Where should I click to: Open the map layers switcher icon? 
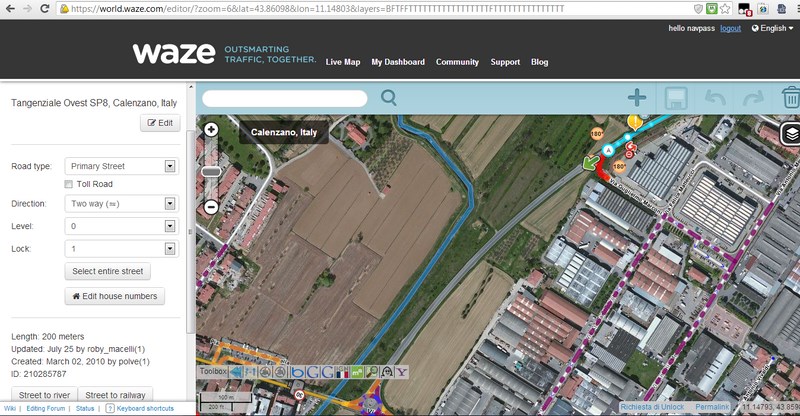click(791, 134)
